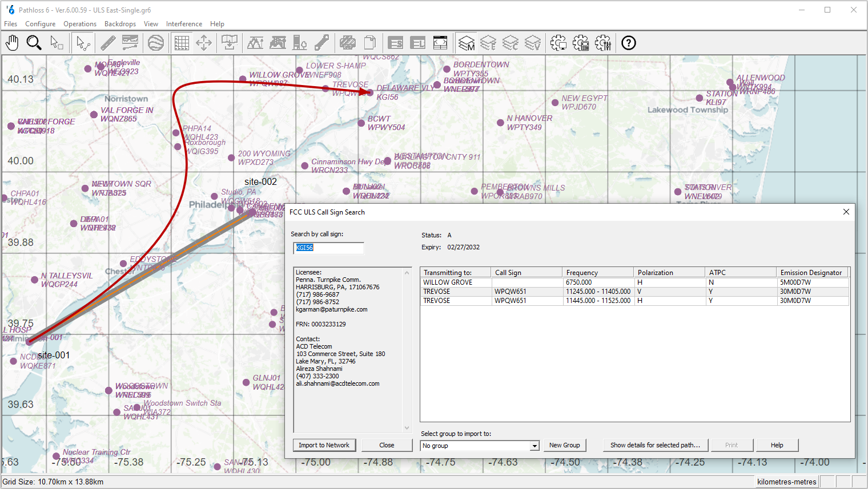Click the question mark help icon
Viewport: 868px width, 489px height.
click(629, 43)
